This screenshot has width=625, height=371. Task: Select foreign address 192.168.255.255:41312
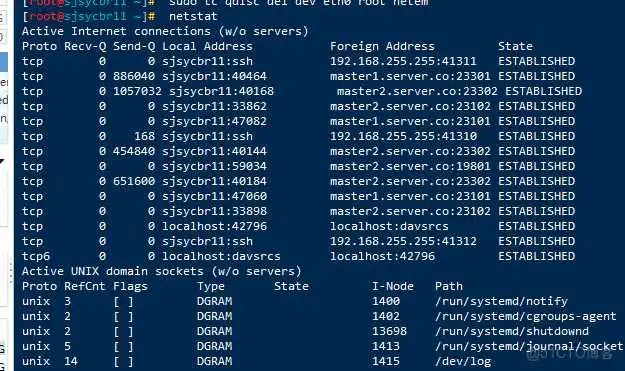coord(403,241)
